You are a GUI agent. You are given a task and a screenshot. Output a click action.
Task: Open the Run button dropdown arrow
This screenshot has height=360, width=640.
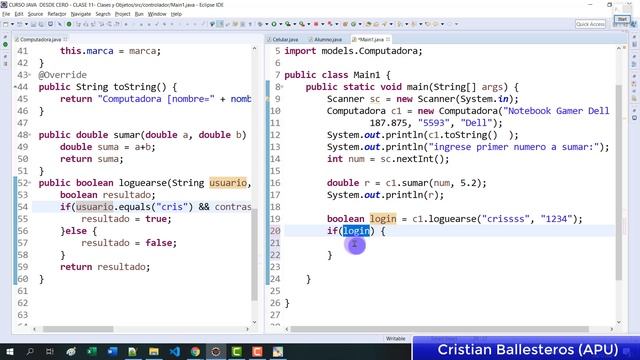click(x=280, y=24)
